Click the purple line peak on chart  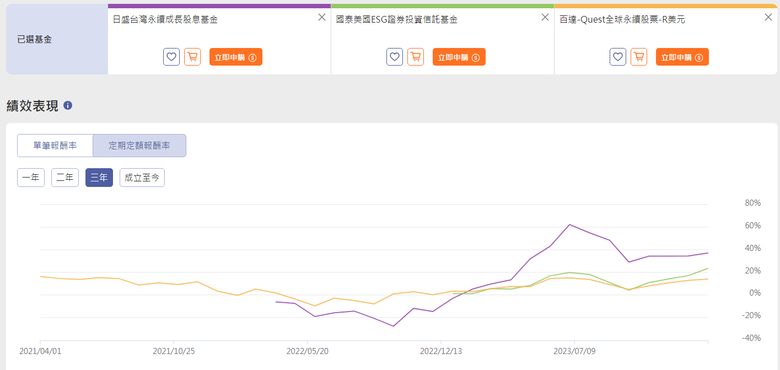(570, 225)
